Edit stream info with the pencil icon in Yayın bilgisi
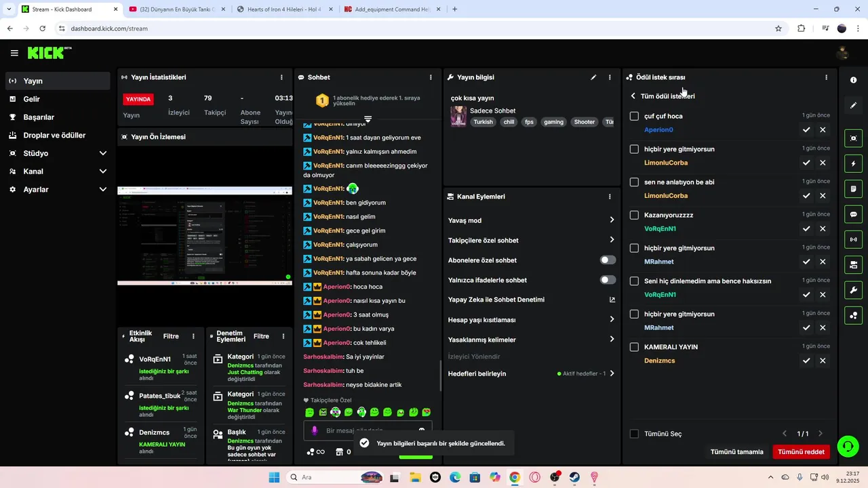The height and width of the screenshot is (488, 868). (593, 77)
